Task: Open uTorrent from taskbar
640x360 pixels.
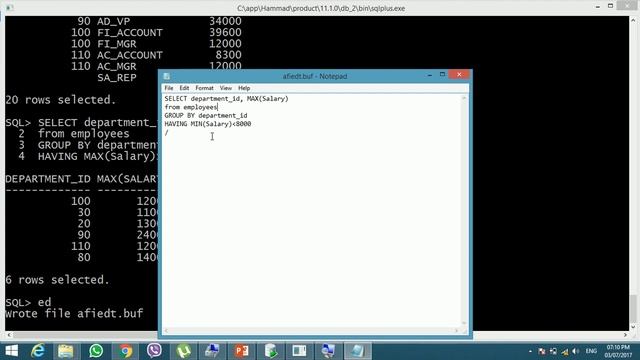Action: (184, 351)
